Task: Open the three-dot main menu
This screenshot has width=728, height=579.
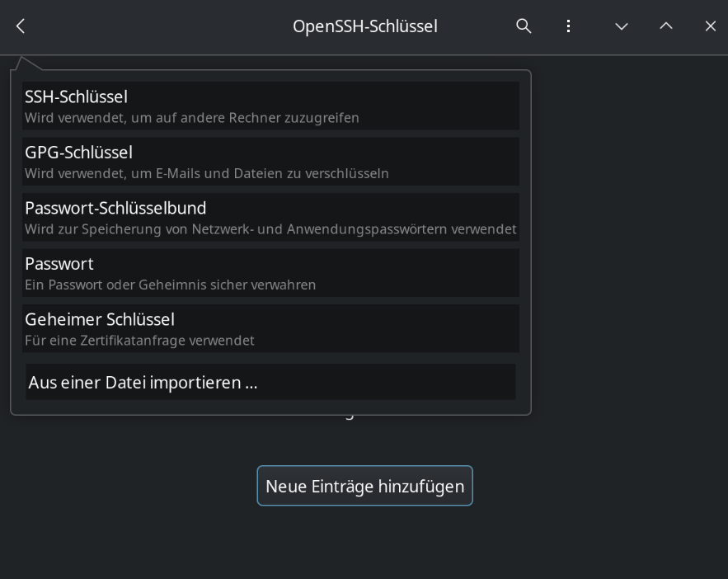Action: [x=568, y=26]
